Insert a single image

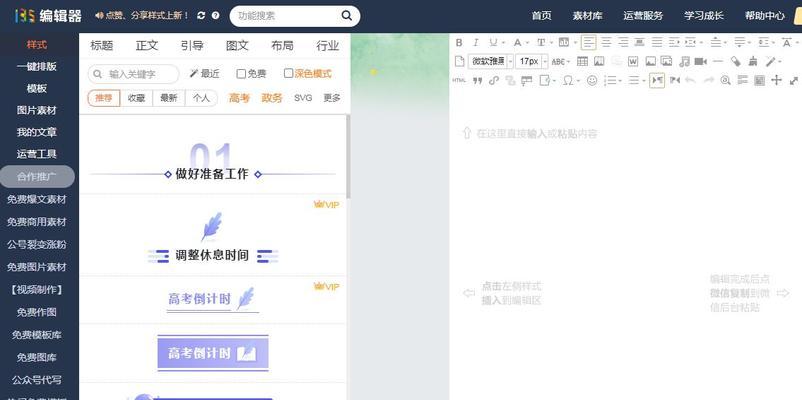651,61
